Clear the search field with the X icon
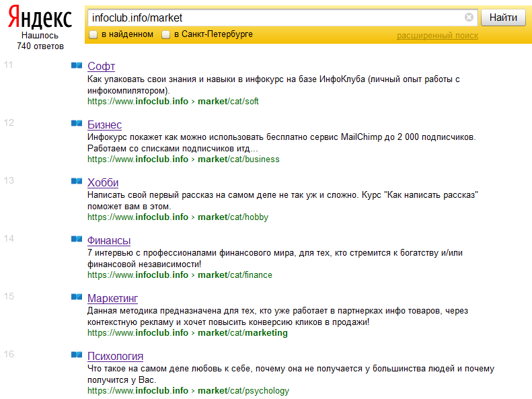 469,17
